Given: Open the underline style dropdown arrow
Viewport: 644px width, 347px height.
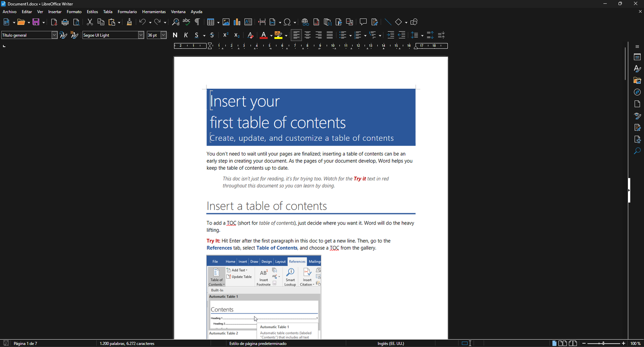Looking at the screenshot, I should point(204,36).
